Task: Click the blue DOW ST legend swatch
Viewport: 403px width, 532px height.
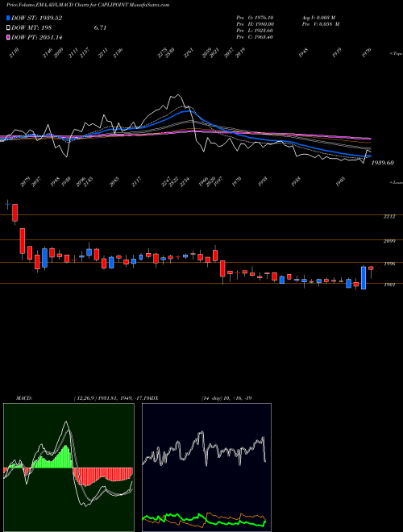Action: [8, 18]
